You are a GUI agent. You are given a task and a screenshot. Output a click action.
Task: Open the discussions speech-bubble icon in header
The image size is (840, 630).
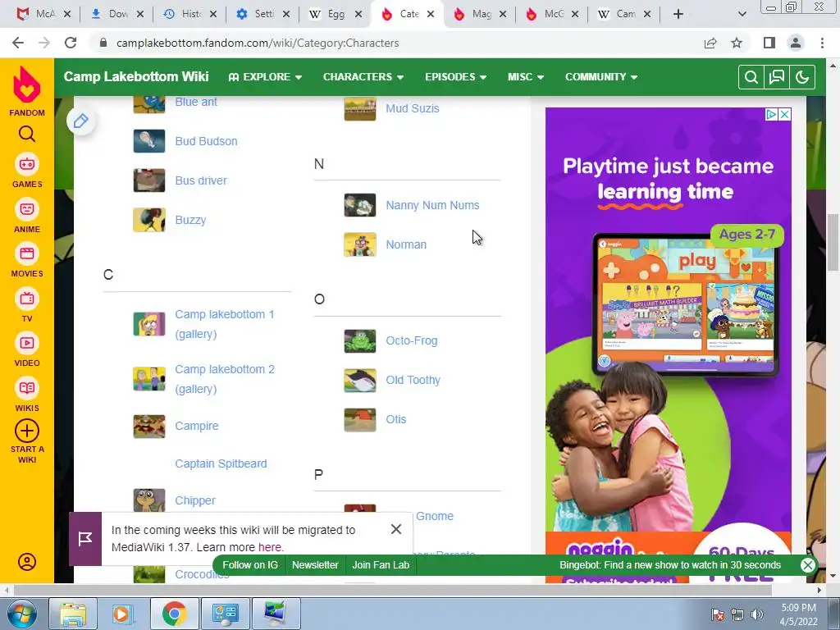click(777, 77)
